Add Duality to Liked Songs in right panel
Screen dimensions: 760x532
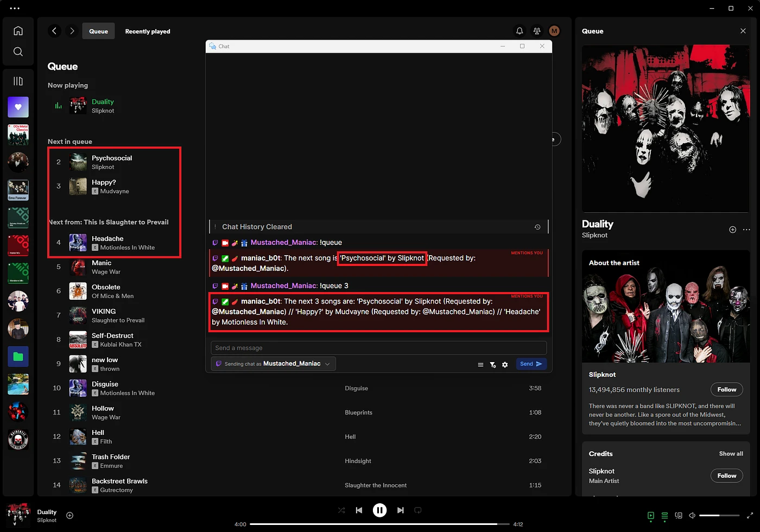pyautogui.click(x=732, y=230)
